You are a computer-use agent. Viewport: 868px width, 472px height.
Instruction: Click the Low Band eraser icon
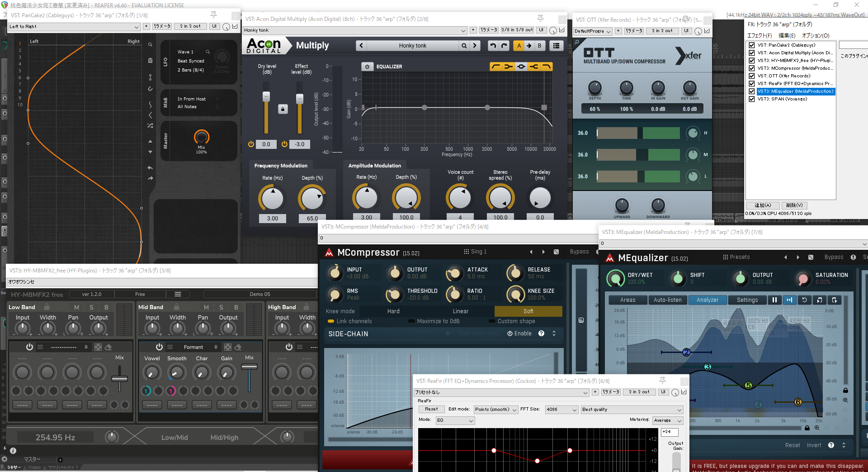point(108,347)
